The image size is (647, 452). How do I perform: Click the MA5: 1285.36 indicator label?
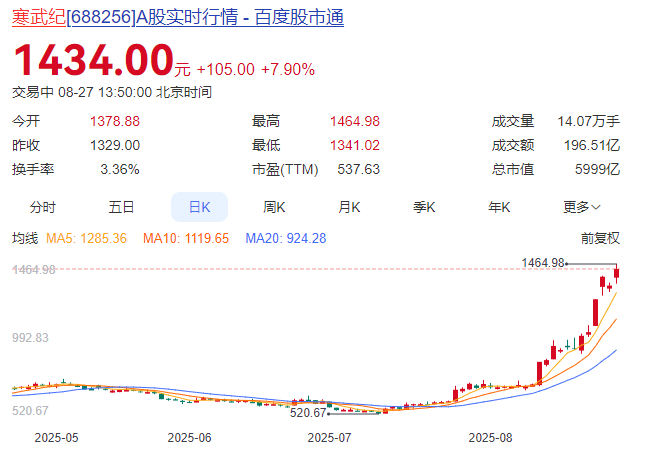click(86, 238)
